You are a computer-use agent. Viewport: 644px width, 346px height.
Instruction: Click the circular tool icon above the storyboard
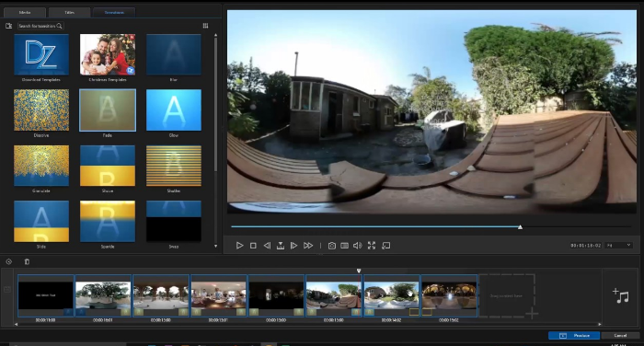8,261
